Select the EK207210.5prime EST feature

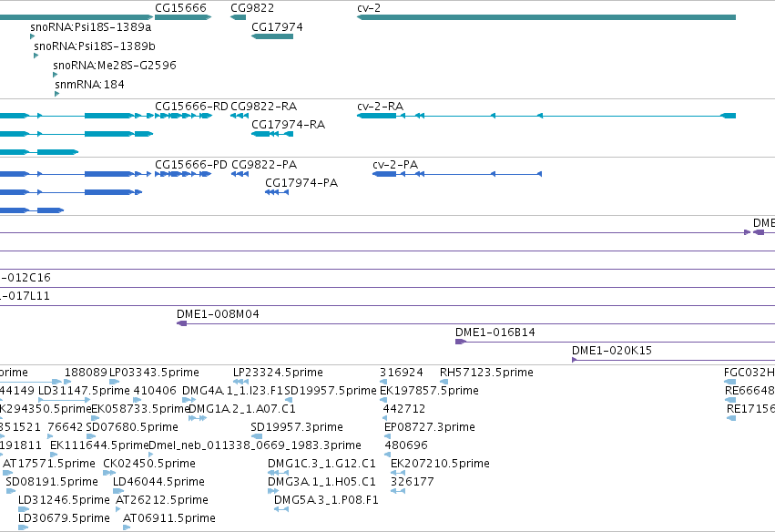pyautogui.click(x=398, y=473)
